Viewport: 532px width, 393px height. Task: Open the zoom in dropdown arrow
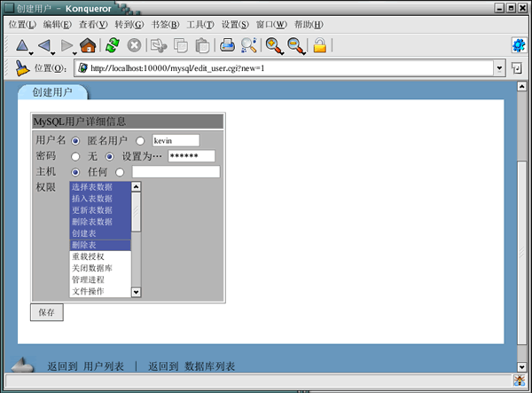pos(282,53)
